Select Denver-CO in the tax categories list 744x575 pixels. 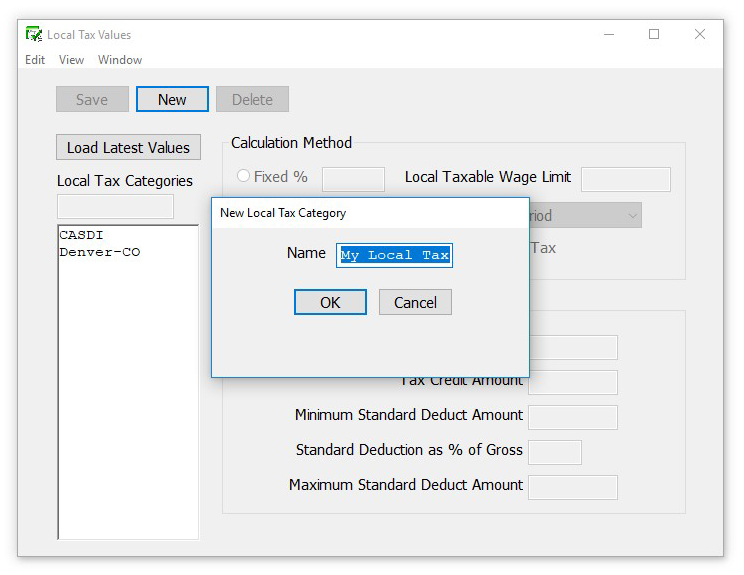click(x=99, y=252)
